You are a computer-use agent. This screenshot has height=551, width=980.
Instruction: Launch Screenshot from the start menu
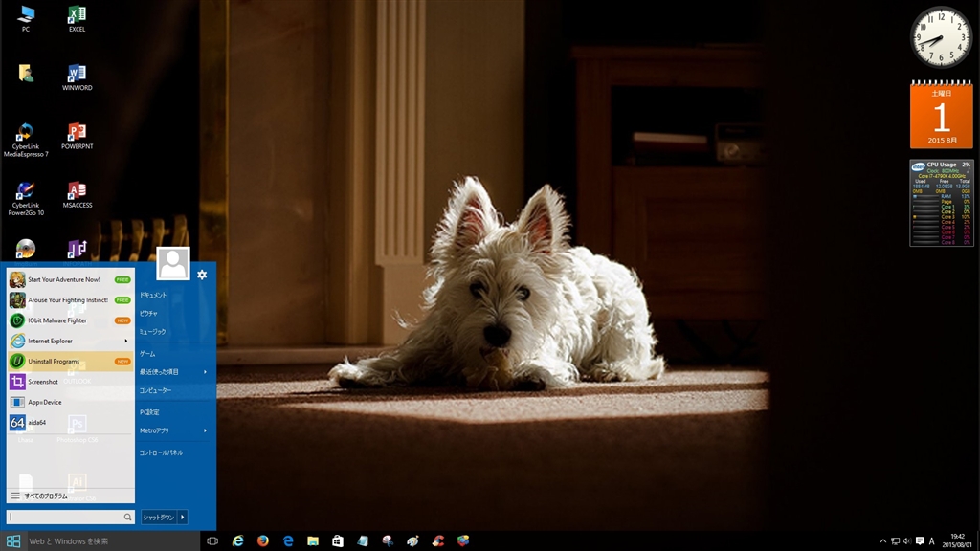coord(71,382)
